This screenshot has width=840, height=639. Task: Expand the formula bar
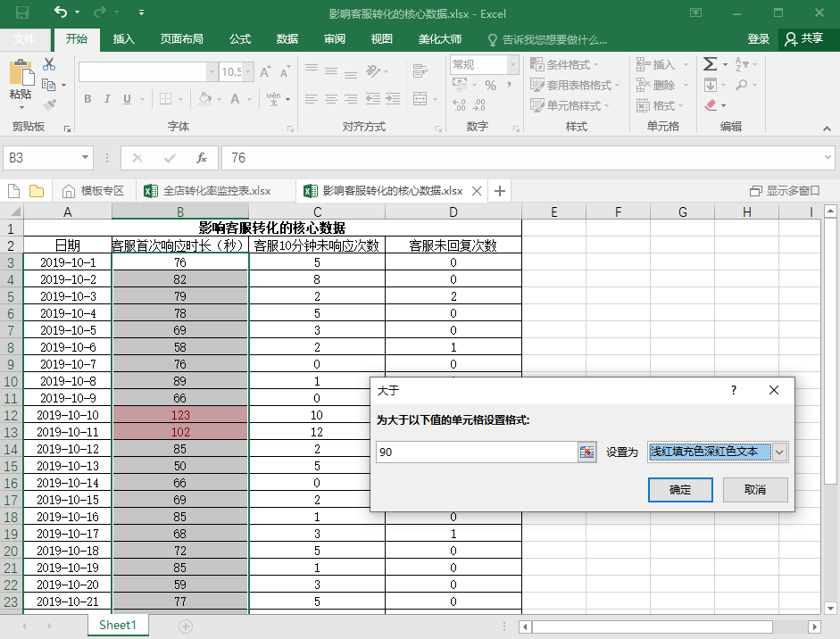pos(828,157)
